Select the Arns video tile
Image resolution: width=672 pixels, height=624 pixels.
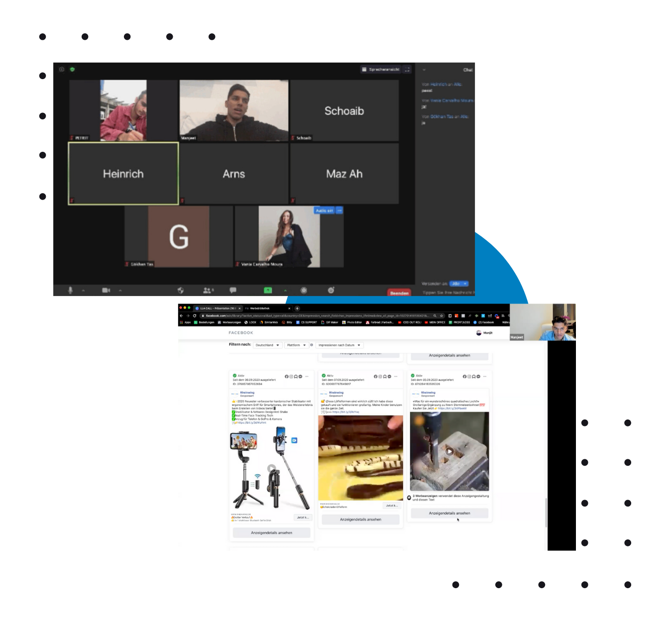pos(234,174)
